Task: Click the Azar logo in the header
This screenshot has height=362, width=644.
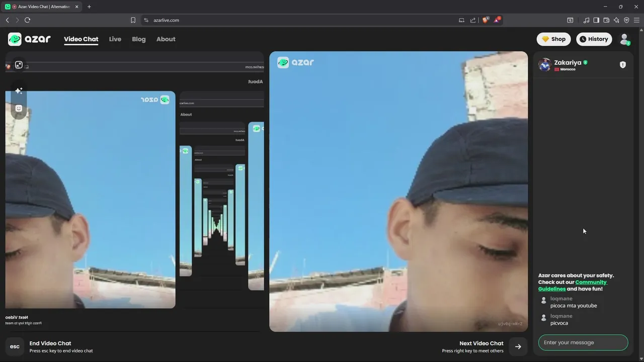Action: 29,39
